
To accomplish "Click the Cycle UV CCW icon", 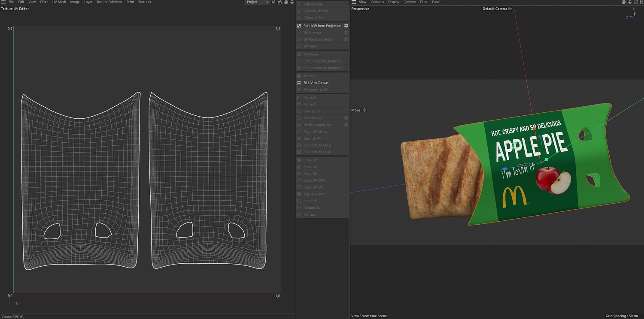I will [x=299, y=181].
